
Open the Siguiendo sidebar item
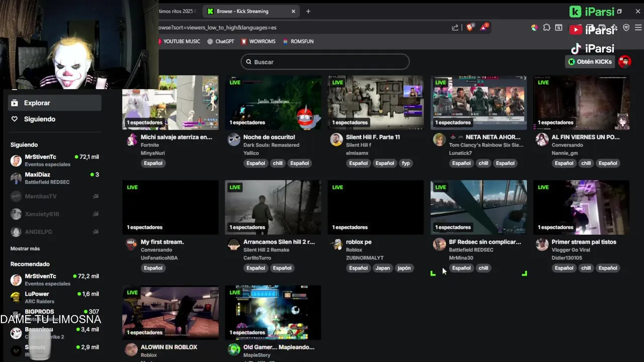click(x=54, y=119)
